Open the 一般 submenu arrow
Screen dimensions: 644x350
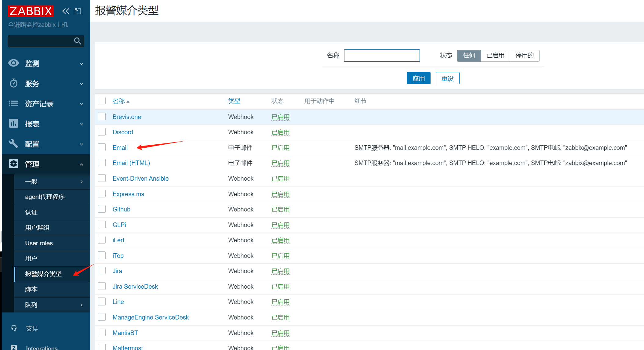[x=82, y=182]
